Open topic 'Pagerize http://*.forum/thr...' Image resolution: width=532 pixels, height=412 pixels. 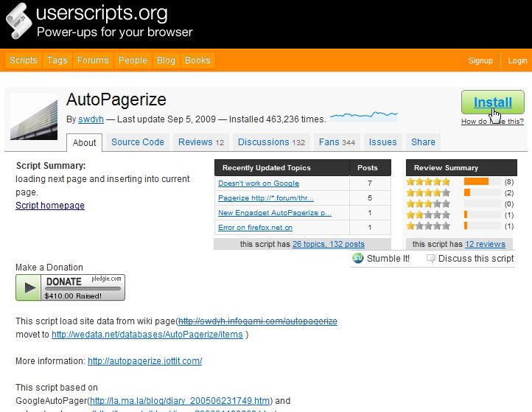pyautogui.click(x=266, y=198)
